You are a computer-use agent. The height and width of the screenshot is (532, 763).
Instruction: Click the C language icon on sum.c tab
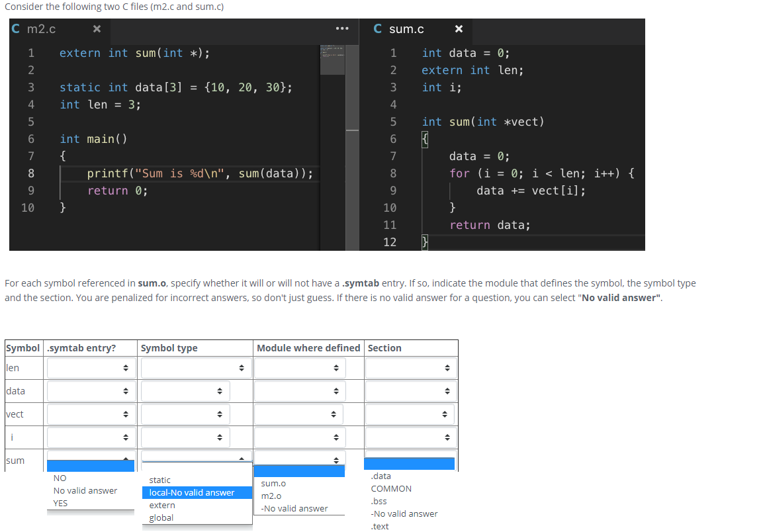(377, 28)
